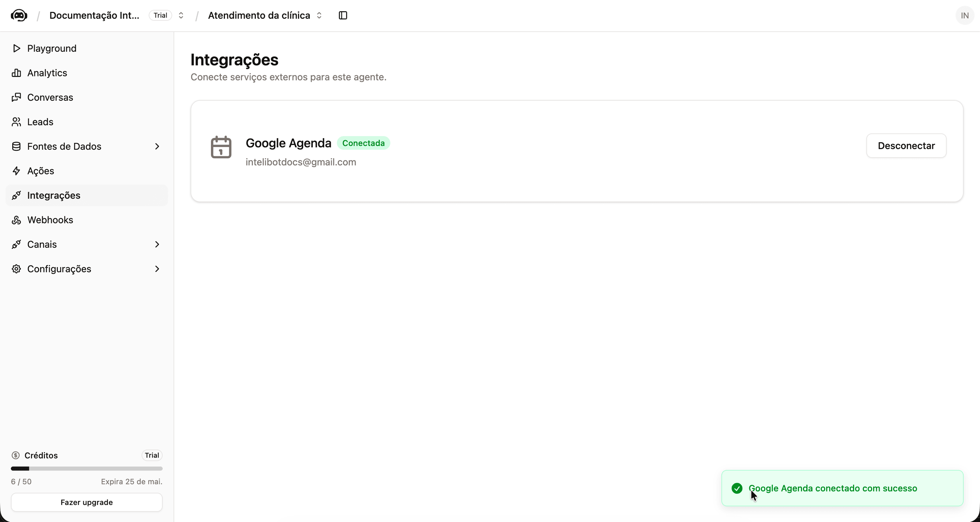Click the Trial badge beside Créditos
Image resolution: width=980 pixels, height=522 pixels.
152,455
